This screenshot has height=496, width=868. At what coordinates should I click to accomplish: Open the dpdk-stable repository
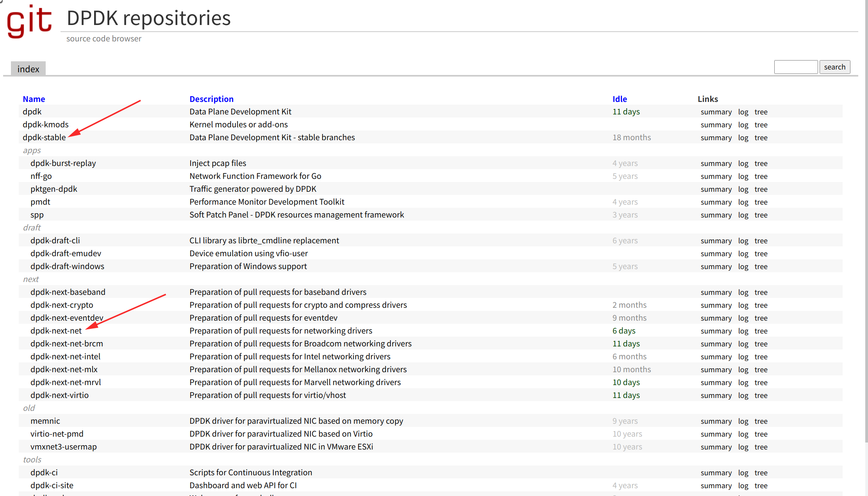44,137
